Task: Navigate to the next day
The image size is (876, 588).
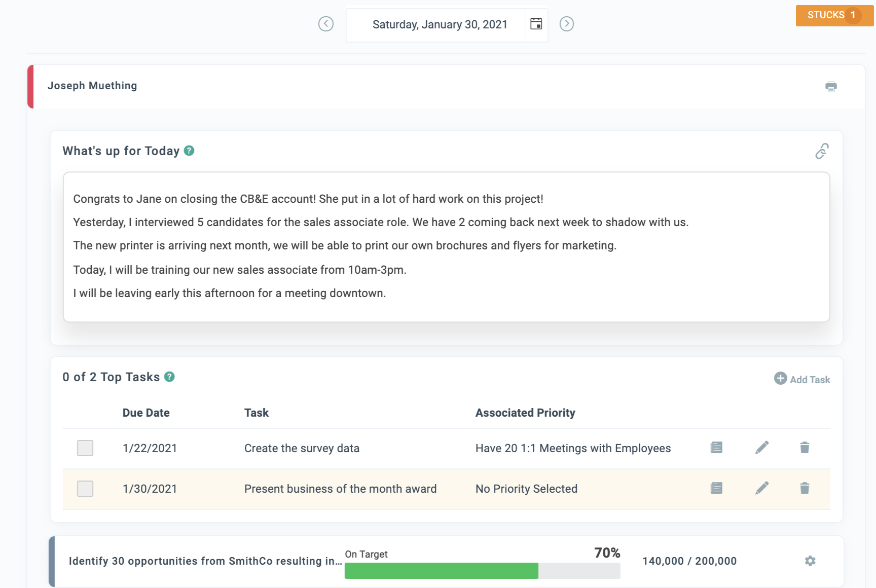Action: click(x=567, y=24)
